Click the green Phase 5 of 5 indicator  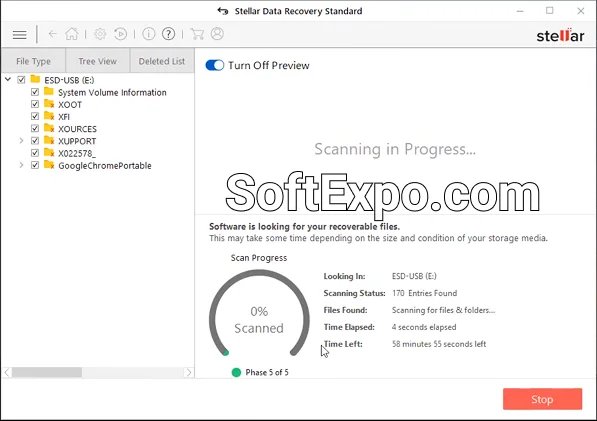tap(236, 372)
